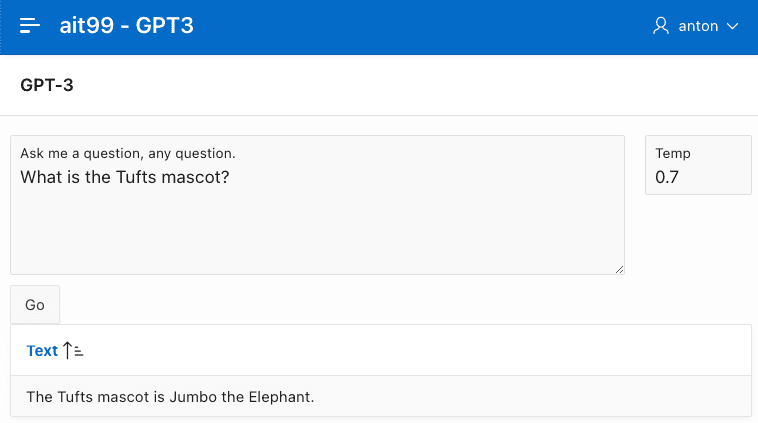Focus the Temp input field
This screenshot has width=758, height=423.
(698, 178)
